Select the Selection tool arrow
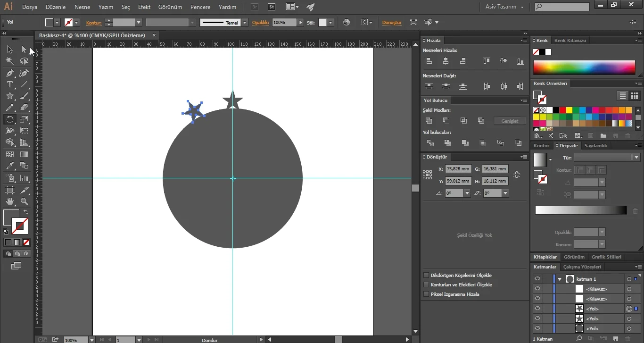The width and height of the screenshot is (644, 343). click(x=9, y=50)
